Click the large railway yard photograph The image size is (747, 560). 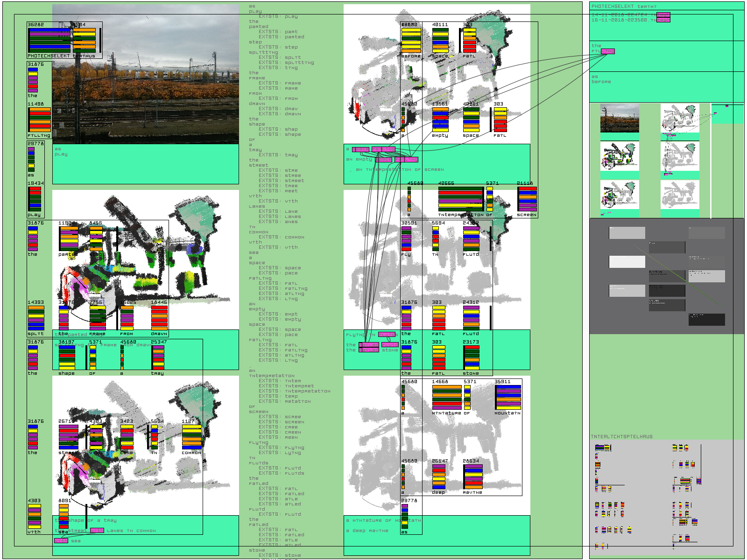[146, 75]
